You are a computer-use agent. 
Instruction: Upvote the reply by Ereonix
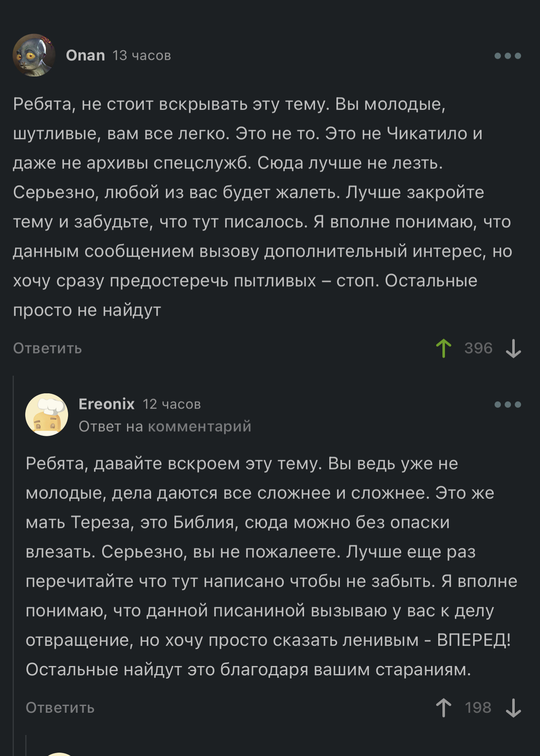443,708
